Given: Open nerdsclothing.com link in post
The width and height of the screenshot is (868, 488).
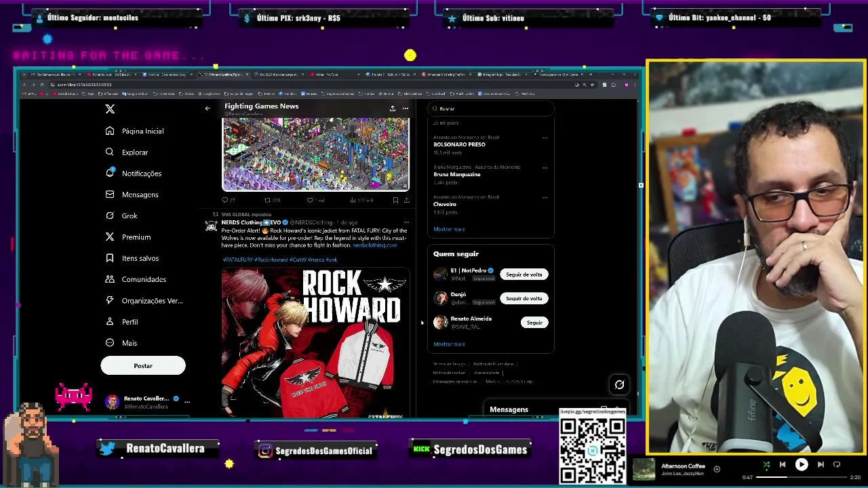Looking at the screenshot, I should tap(374, 245).
